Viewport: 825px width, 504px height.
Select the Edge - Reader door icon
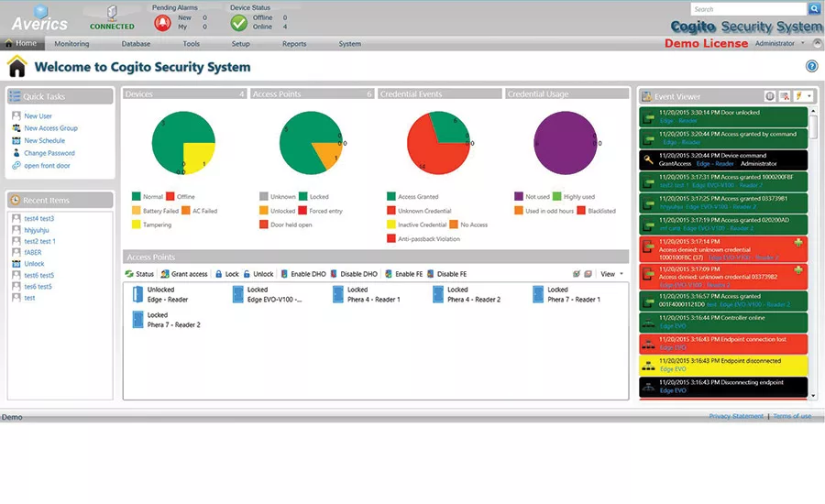pyautogui.click(x=137, y=294)
